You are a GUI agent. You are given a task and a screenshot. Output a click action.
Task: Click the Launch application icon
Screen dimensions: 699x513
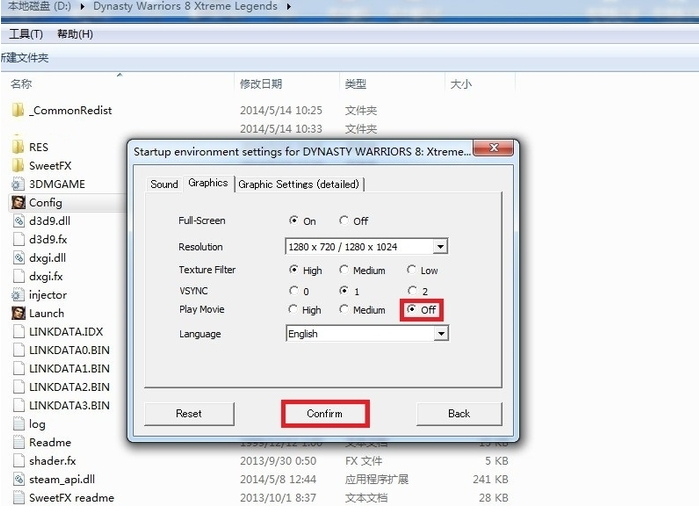[18, 313]
